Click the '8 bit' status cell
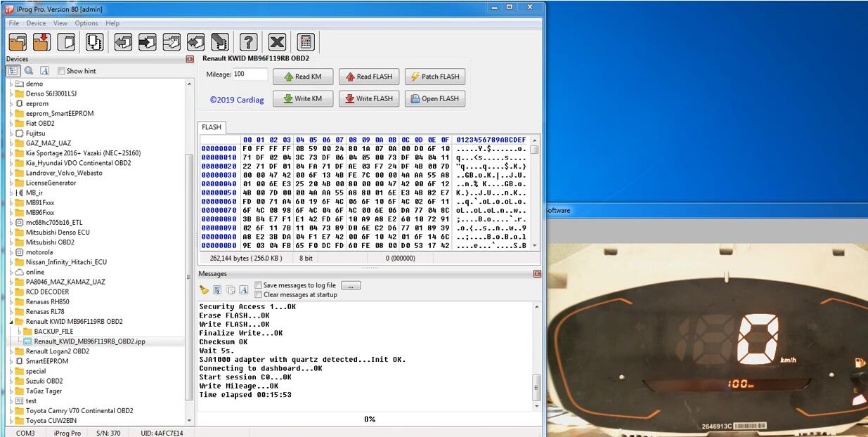Screen dimensions: 868x437 point(306,259)
